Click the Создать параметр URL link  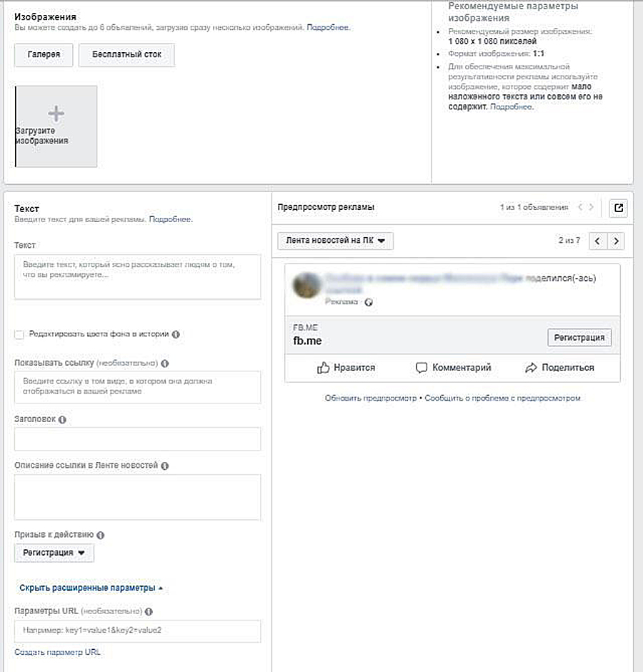(57, 652)
